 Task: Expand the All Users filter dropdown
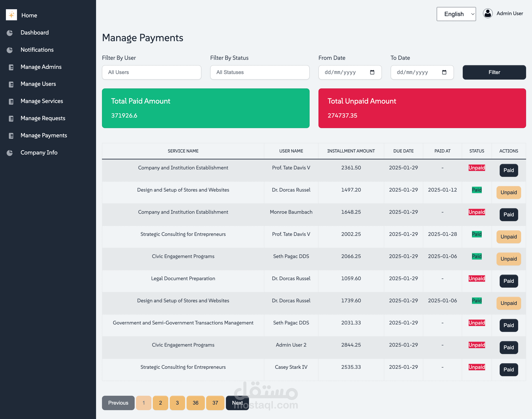click(151, 72)
